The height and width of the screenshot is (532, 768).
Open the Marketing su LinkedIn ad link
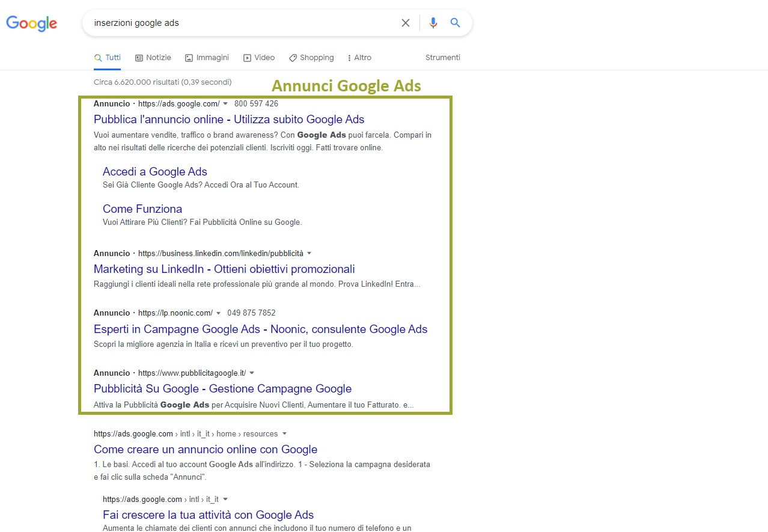tap(224, 269)
